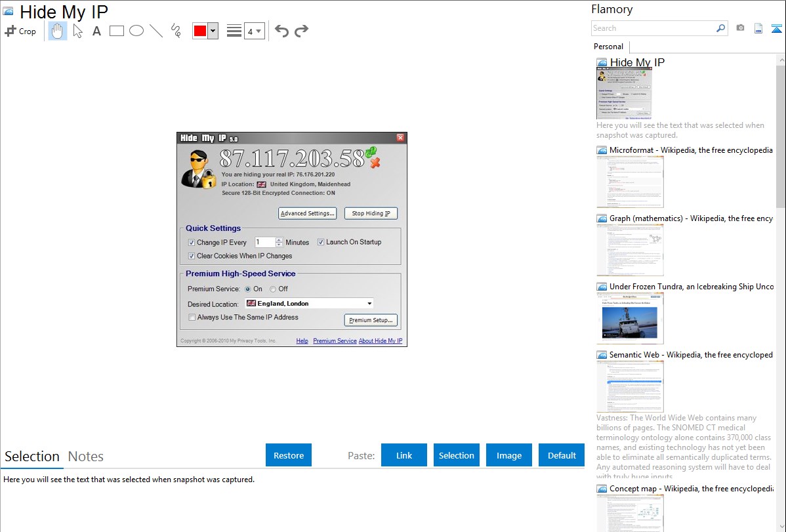Toggle Always Use The Same IP Address
Screen dimensions: 786x532
click(x=192, y=317)
